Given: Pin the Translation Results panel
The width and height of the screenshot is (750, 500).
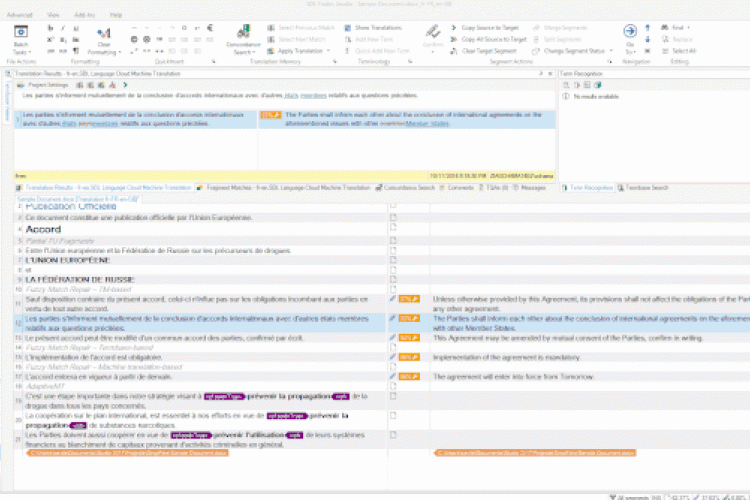Looking at the screenshot, I should (x=541, y=74).
